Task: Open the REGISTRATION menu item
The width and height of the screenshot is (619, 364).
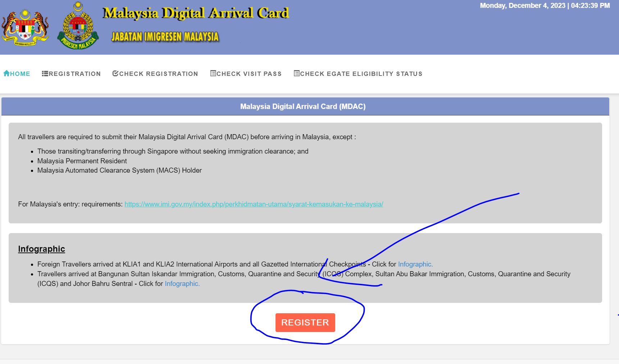Action: [74, 74]
